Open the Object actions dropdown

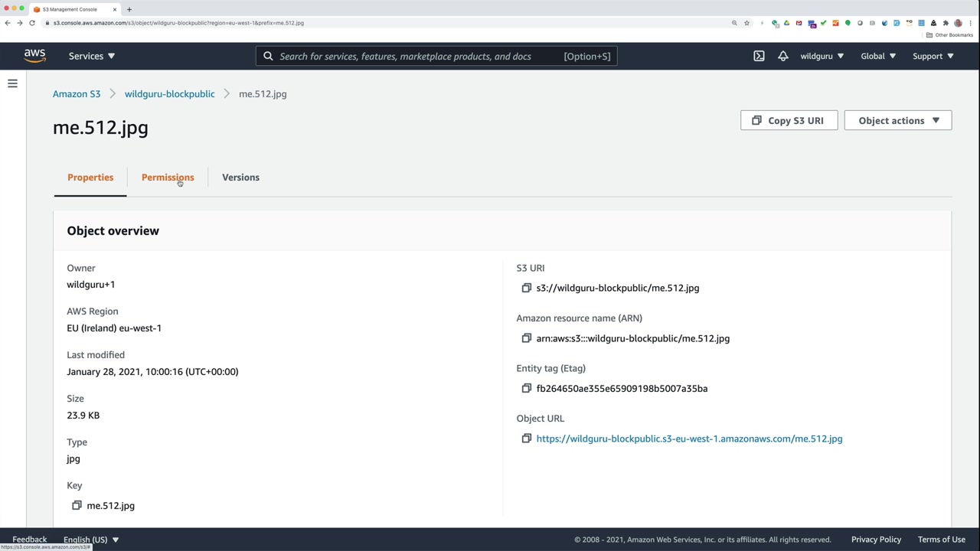coord(897,120)
